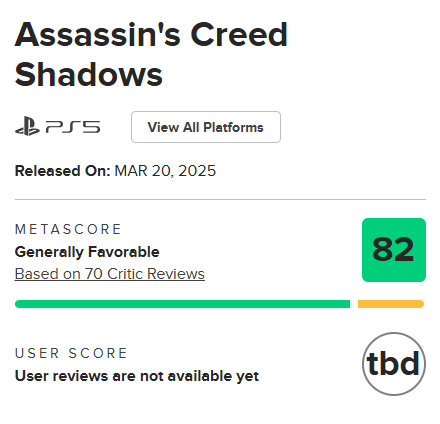Click the horizontal divider under release date
The image size is (440, 424).
coord(220,199)
